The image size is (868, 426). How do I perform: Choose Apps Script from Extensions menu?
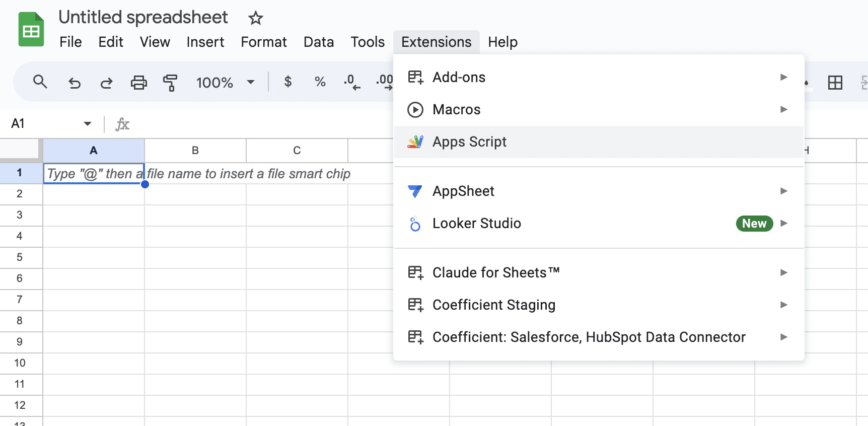click(599, 142)
